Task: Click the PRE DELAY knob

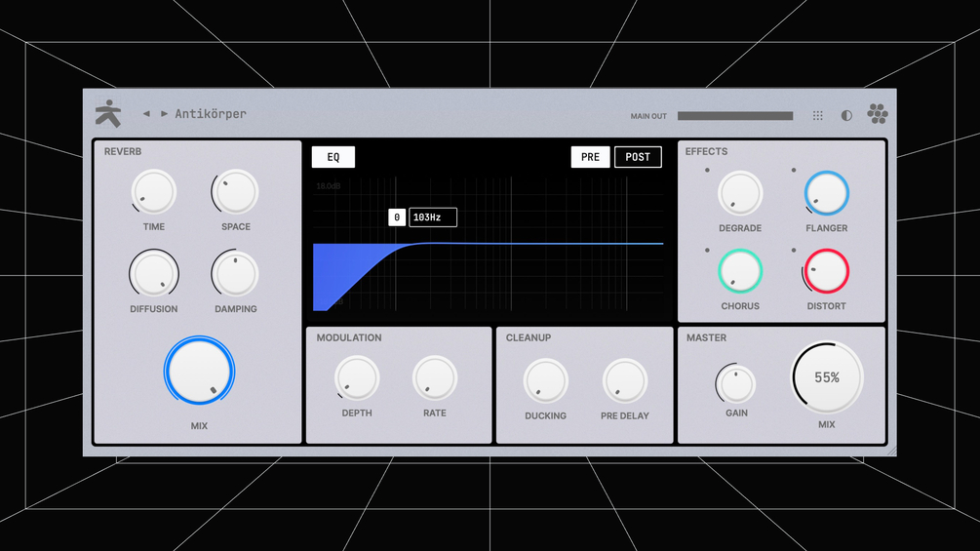Action: (x=624, y=381)
